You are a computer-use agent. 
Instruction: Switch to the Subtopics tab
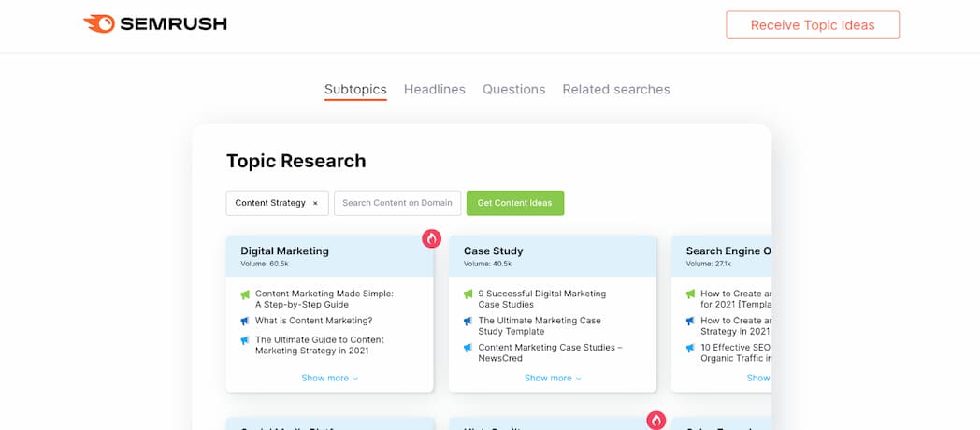coord(355,90)
